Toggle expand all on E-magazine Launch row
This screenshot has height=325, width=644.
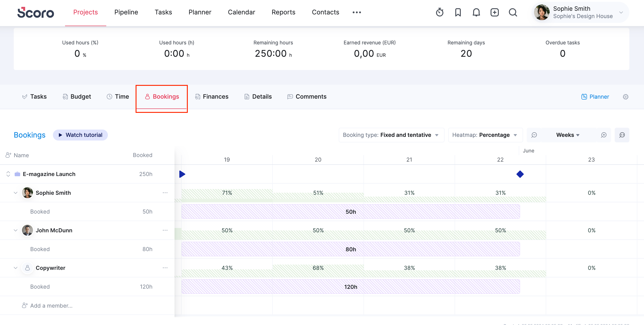tap(8, 174)
